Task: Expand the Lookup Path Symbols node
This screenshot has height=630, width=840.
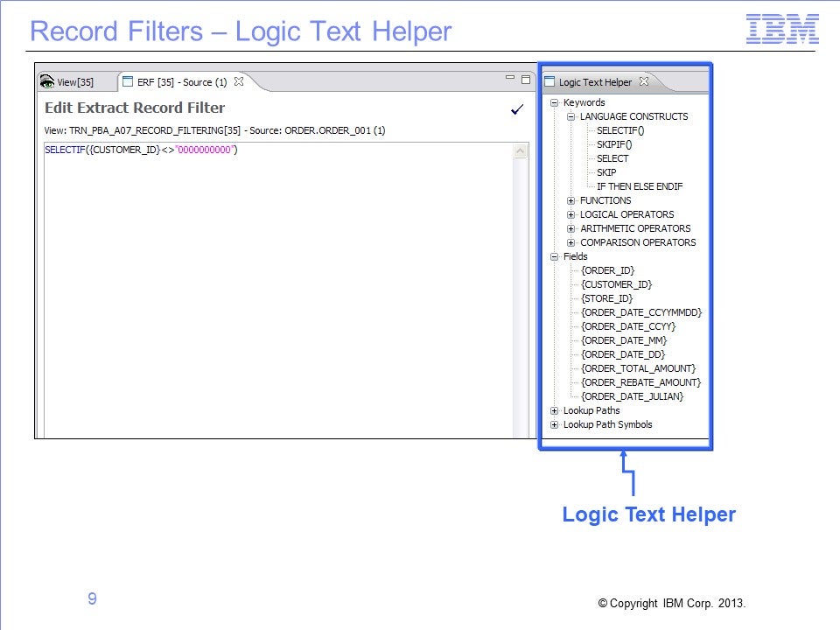Action: [x=555, y=424]
